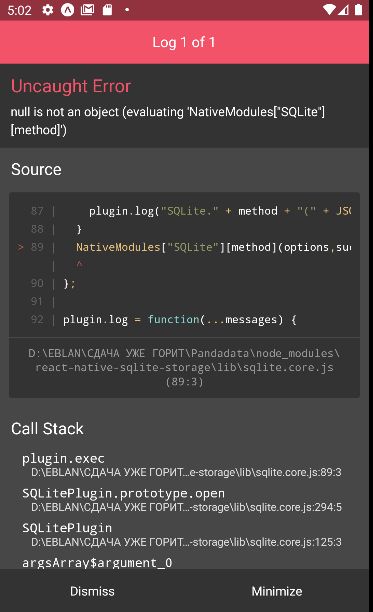The image size is (373, 612).
Task: Tap the 5:02 clock in the status bar
Action: 19,10
